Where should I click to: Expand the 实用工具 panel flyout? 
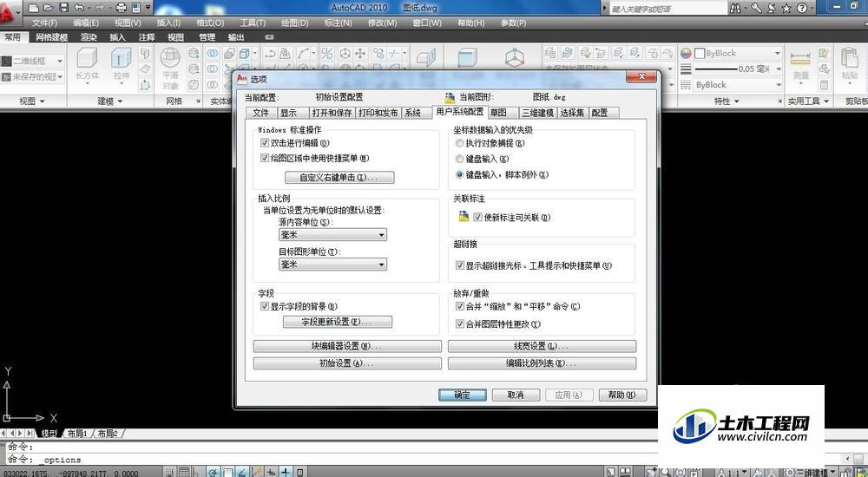pos(808,101)
